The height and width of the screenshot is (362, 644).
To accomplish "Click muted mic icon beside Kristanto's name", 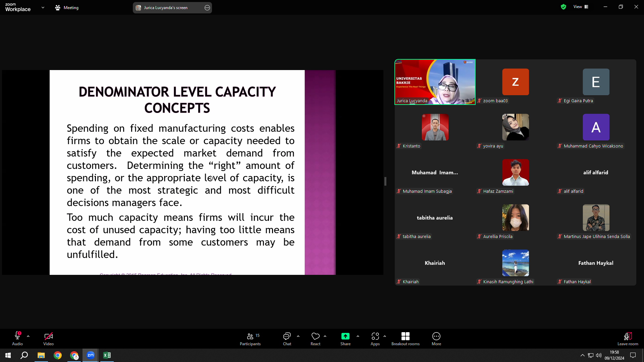I will click(399, 146).
